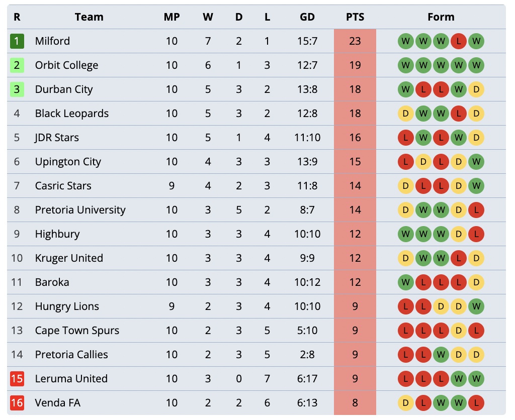Screen dimensions: 515x420
Task: Open the Black Leopards team name
Action: [x=72, y=114]
